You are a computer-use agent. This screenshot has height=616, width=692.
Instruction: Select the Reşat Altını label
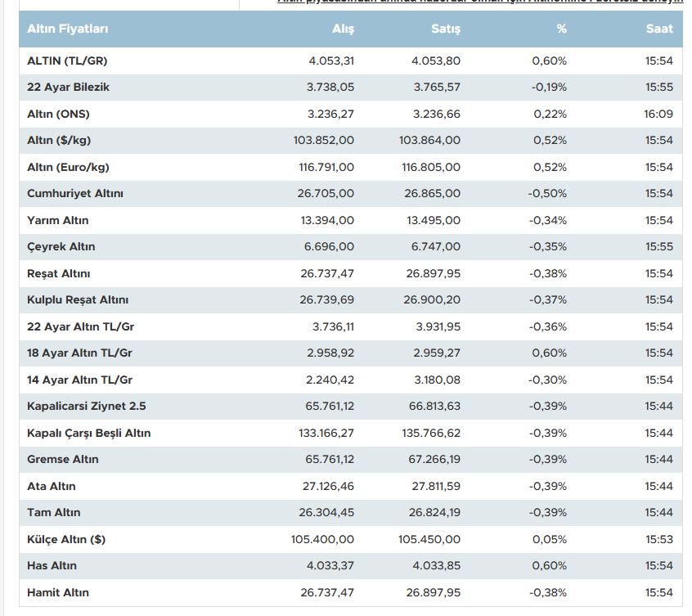58,273
